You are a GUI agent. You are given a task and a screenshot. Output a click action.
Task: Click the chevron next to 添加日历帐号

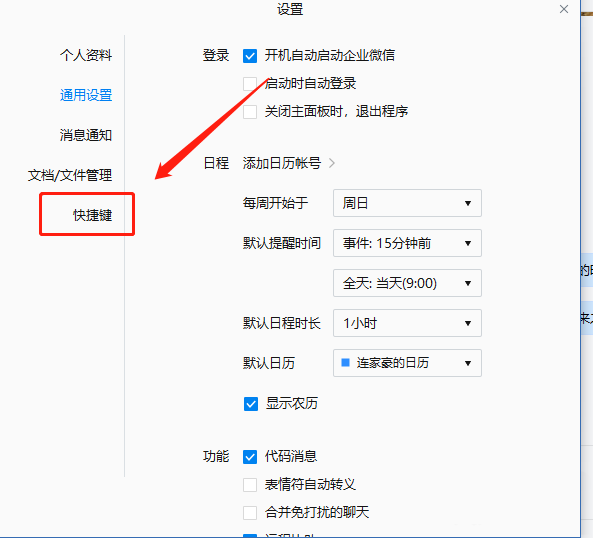click(332, 163)
